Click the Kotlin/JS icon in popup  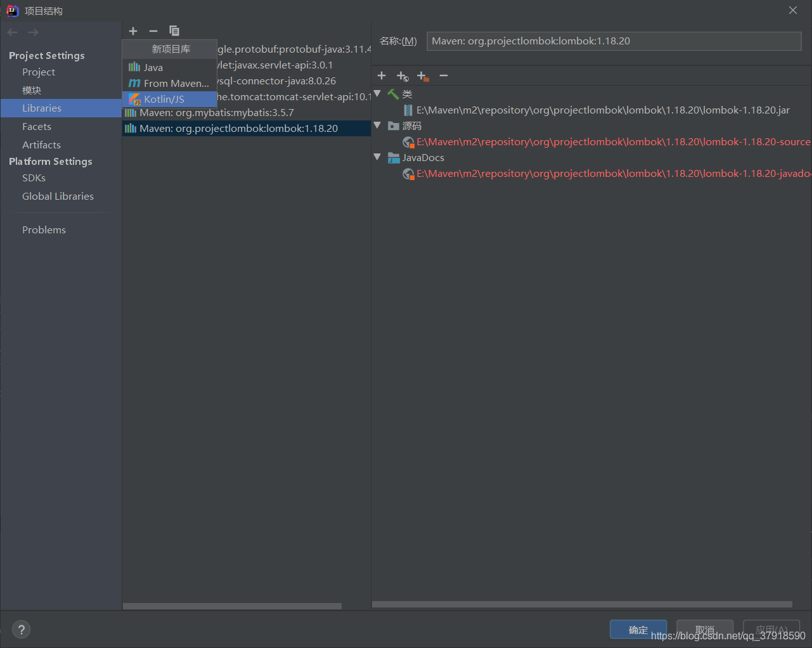coord(135,100)
